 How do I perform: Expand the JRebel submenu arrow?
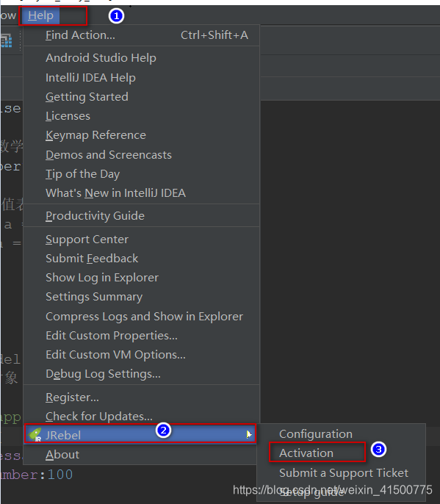click(x=249, y=435)
